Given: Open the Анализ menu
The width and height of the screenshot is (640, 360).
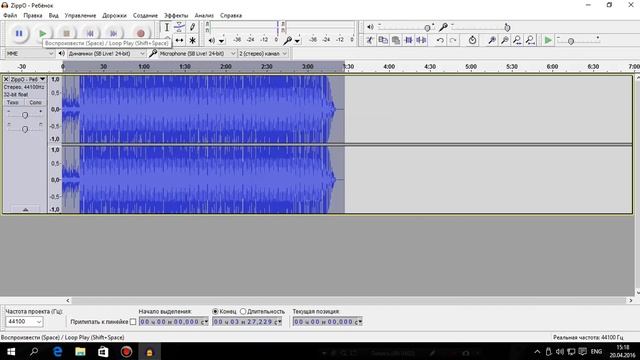Looking at the screenshot, I should point(204,16).
